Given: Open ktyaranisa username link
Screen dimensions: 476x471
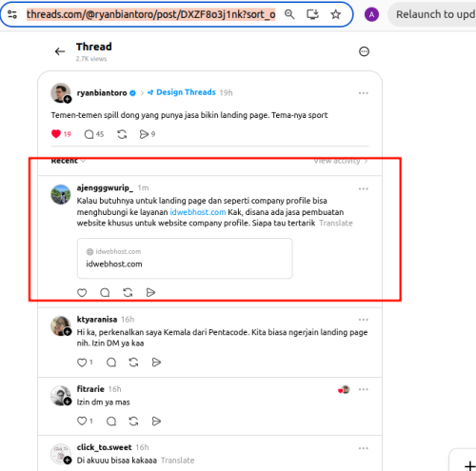Looking at the screenshot, I should click(x=97, y=320).
